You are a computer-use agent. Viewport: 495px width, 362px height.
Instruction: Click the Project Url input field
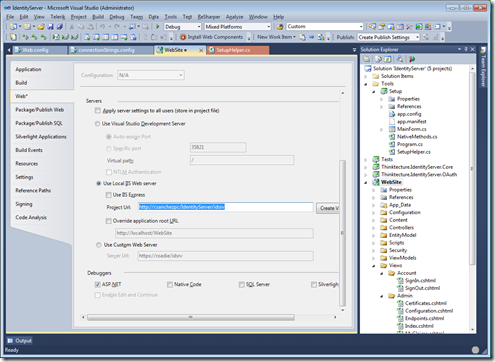pos(226,207)
